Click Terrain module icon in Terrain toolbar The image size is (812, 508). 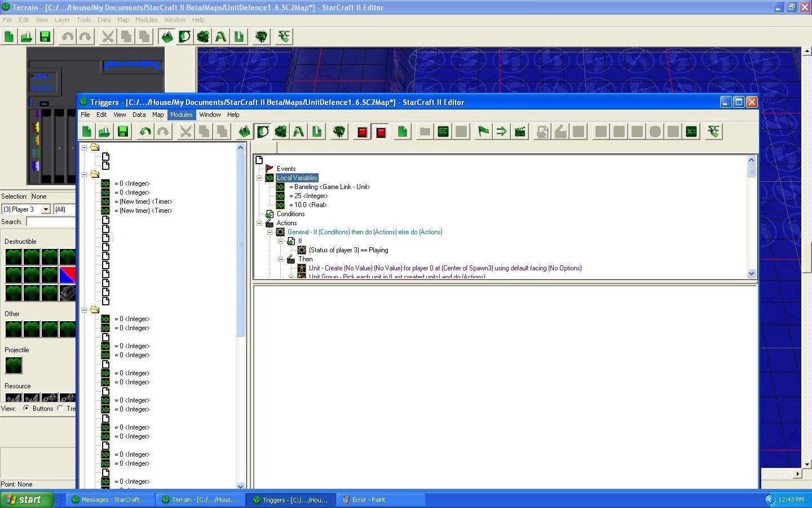tap(166, 37)
